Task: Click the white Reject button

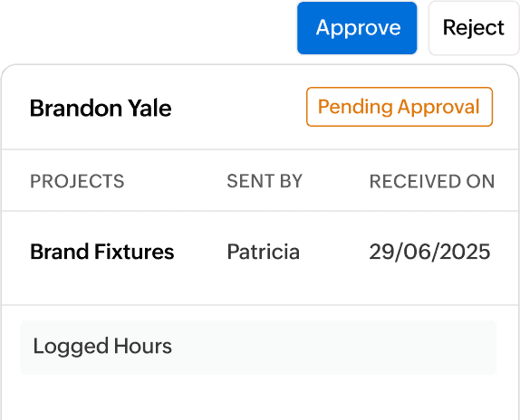Action: pos(474,28)
